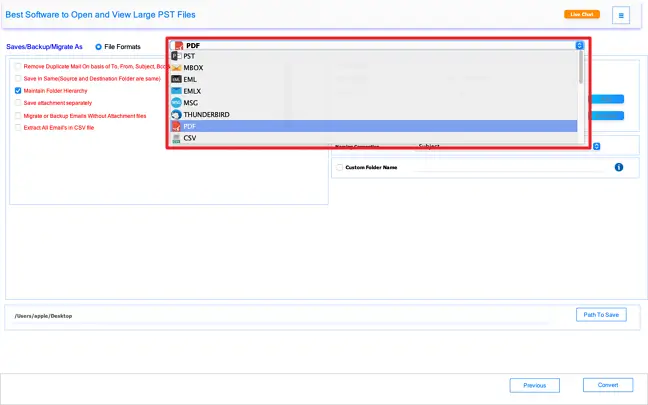Screen dimensions: 648x405
Task: Click the Convert button
Action: point(608,385)
